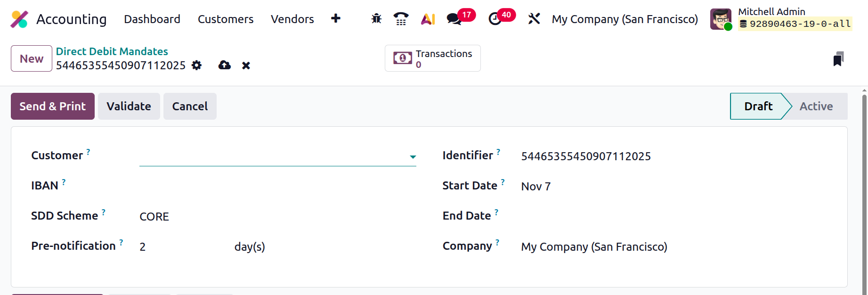Viewport: 868px width, 295px height.
Task: Open the Vendors menu
Action: point(292,19)
